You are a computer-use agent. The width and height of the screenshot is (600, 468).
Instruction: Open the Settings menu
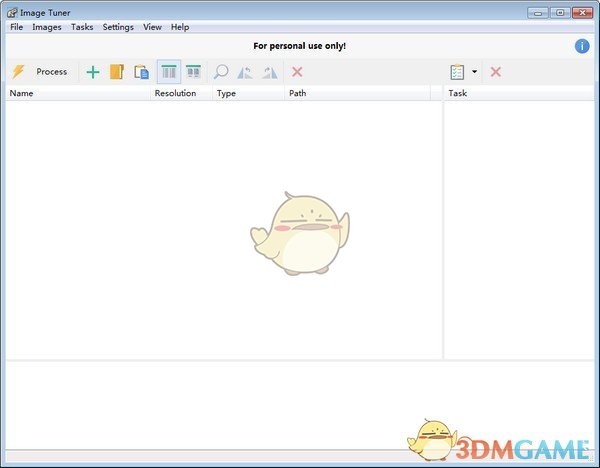click(x=118, y=27)
